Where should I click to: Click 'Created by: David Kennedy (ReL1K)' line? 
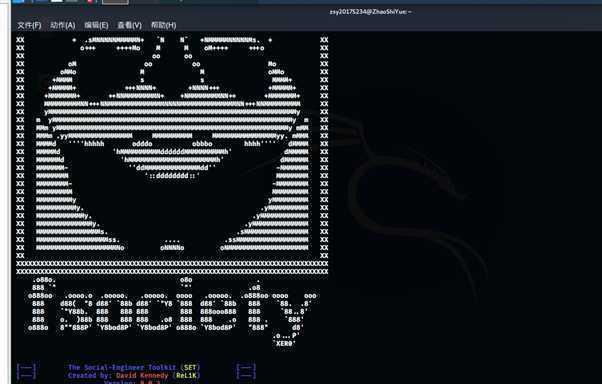click(134, 375)
